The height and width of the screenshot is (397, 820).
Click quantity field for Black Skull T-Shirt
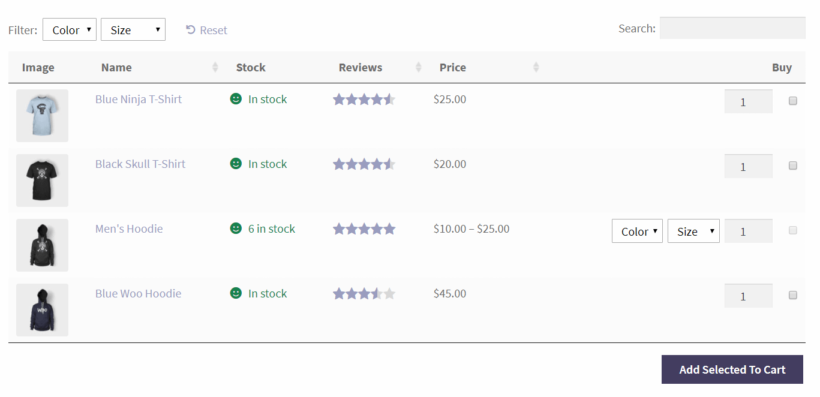click(x=748, y=166)
